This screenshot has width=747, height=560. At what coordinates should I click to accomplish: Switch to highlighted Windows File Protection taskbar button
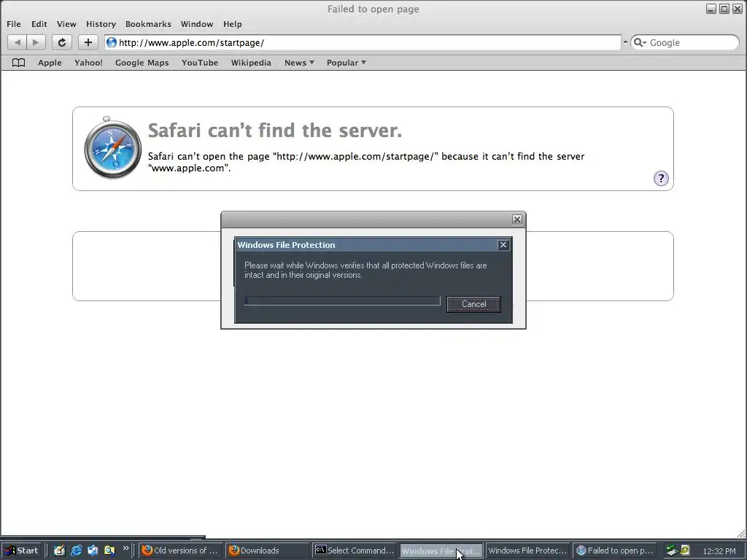[x=441, y=551]
